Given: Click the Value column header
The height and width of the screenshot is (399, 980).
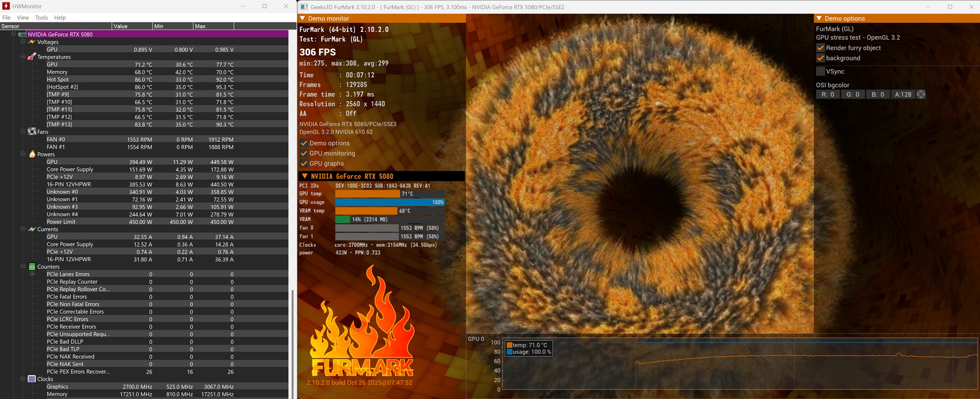Looking at the screenshot, I should click(132, 26).
